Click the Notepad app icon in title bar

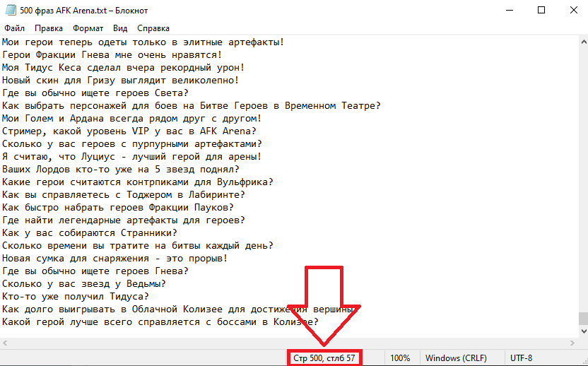tap(8, 10)
